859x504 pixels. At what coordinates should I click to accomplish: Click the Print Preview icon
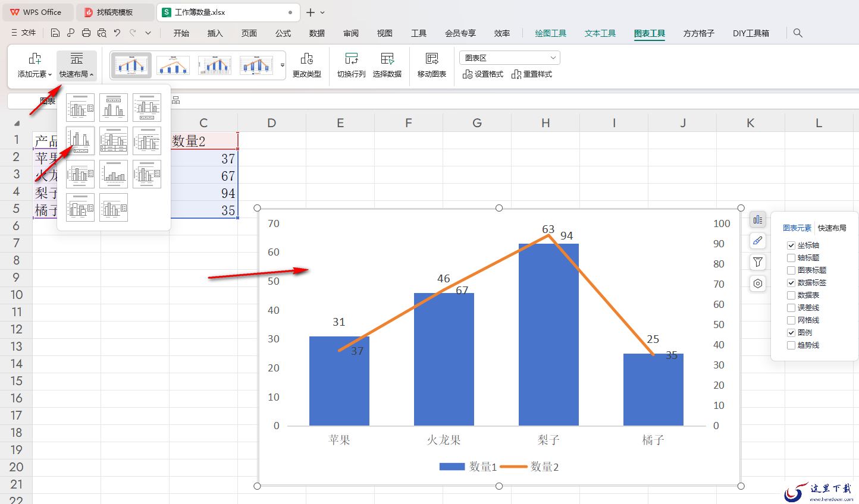(x=102, y=33)
